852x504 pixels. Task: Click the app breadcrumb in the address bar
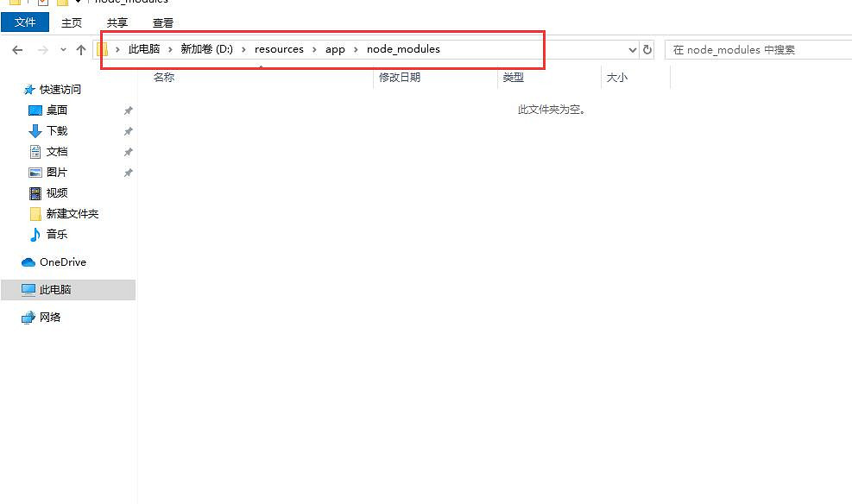335,49
